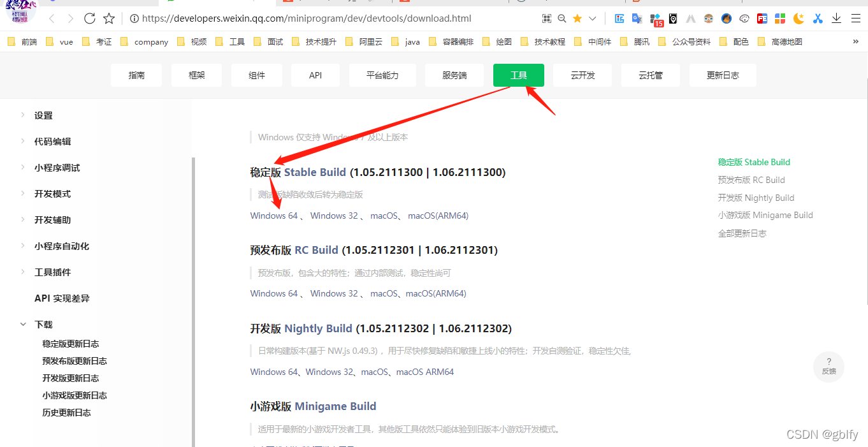Click the blue scissors extension icon
The width and height of the screenshot is (868, 447).
pos(818,18)
